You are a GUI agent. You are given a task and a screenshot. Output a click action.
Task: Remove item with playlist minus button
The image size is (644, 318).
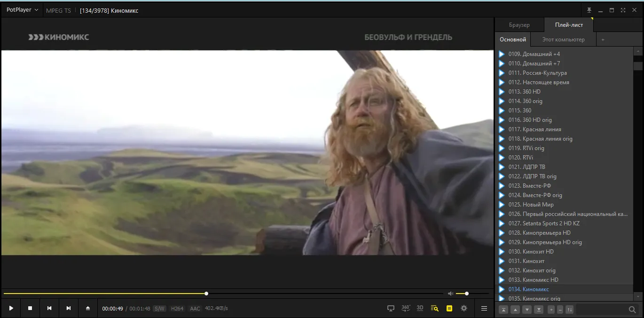pos(560,310)
